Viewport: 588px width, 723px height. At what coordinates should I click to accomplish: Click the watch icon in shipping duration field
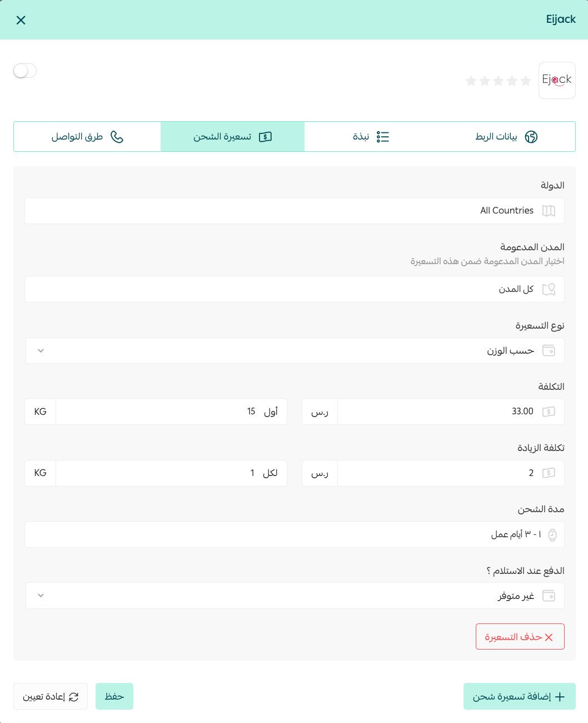552,534
